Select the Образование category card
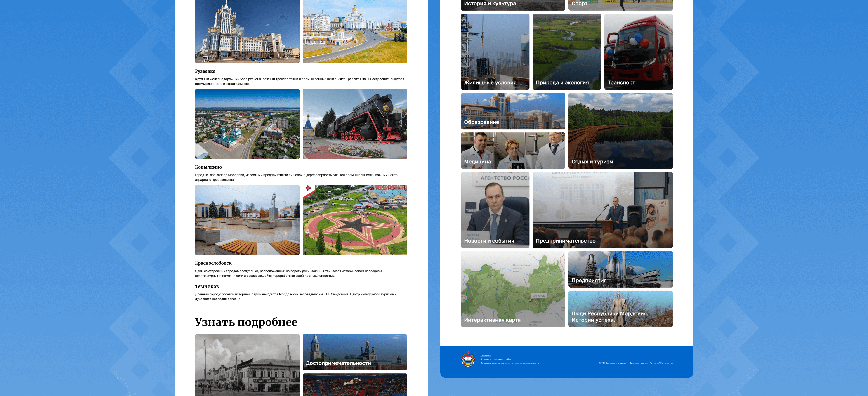This screenshot has width=868, height=396. [x=512, y=111]
